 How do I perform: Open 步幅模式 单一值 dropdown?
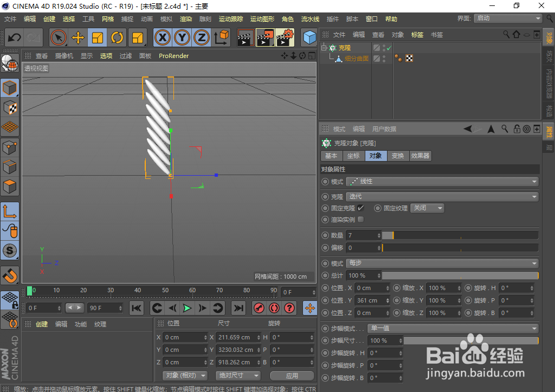[453, 329]
